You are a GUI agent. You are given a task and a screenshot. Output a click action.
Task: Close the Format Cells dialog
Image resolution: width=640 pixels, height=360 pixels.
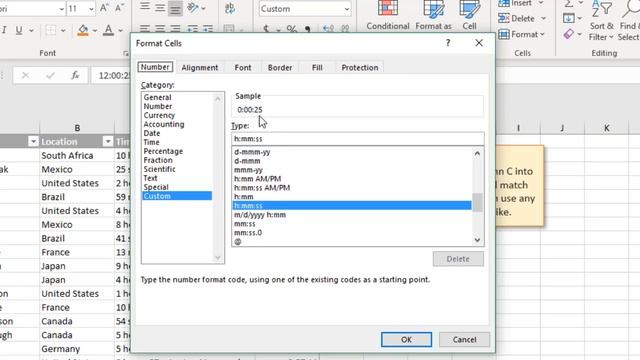[x=479, y=43]
